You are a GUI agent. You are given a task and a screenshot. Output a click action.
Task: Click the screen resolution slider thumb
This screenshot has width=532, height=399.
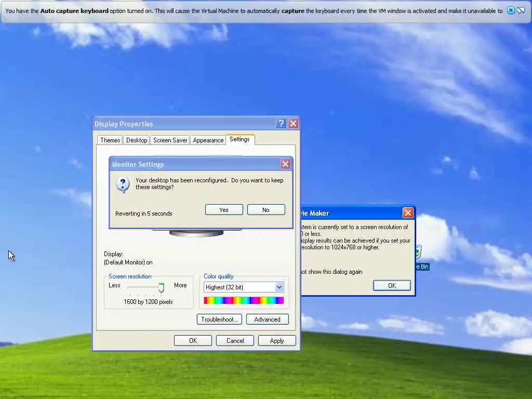pos(161,288)
